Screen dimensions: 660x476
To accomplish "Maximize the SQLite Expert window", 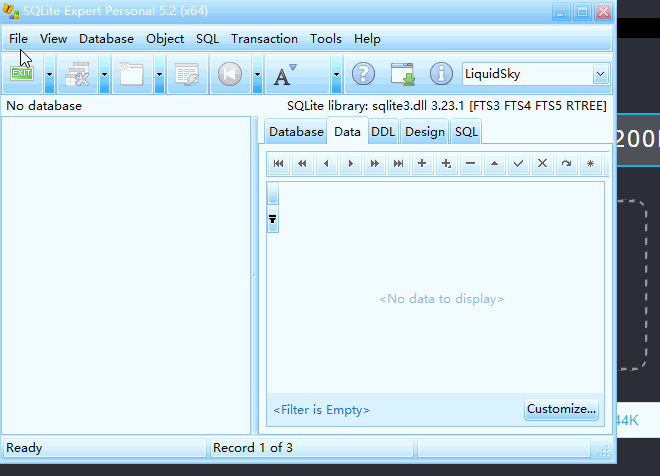I will pos(582,12).
